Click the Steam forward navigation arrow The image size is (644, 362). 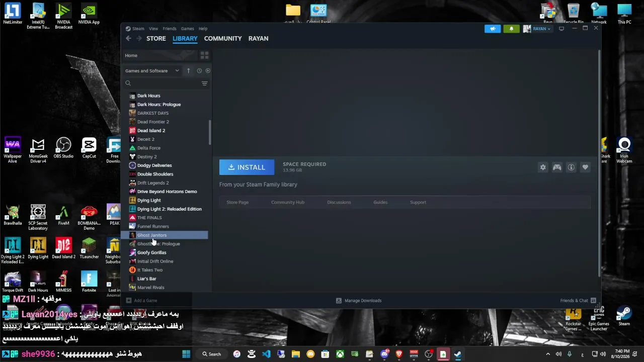139,38
